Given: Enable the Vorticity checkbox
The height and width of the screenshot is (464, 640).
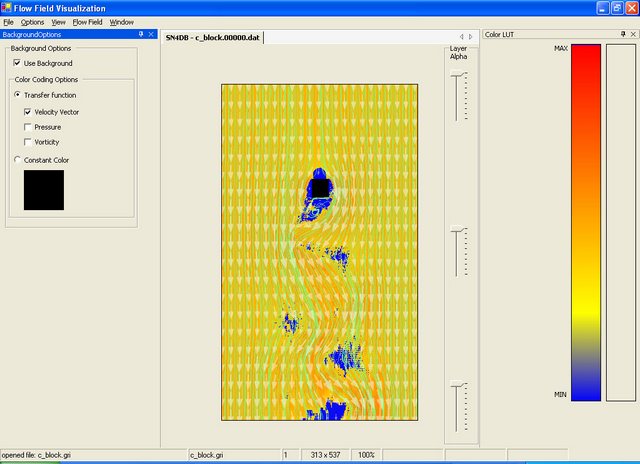Looking at the screenshot, I should [28, 142].
